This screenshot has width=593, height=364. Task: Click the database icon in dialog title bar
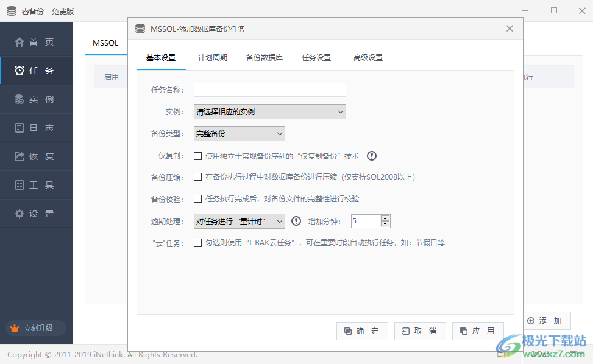[x=140, y=29]
